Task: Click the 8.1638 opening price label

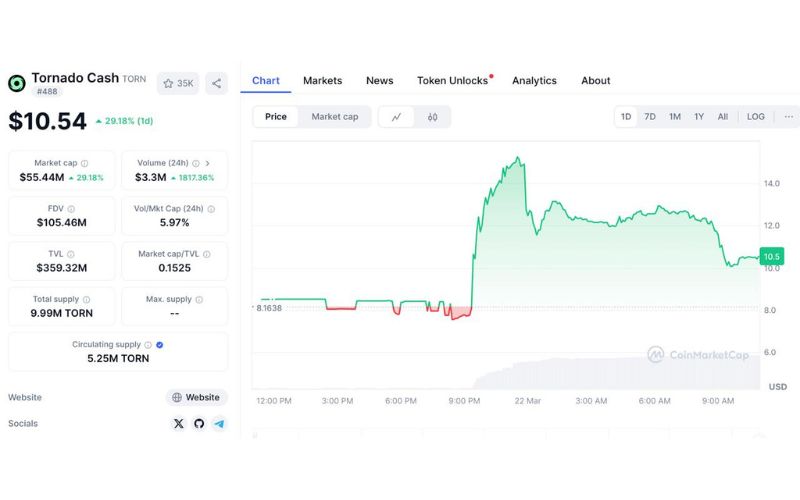Action: click(x=269, y=308)
